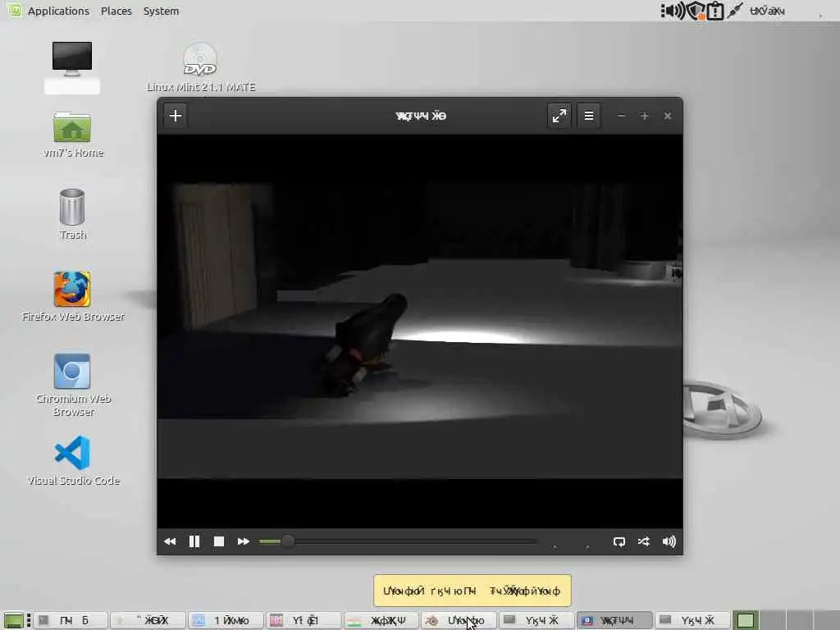Open the media player hamburger menu

(589, 116)
